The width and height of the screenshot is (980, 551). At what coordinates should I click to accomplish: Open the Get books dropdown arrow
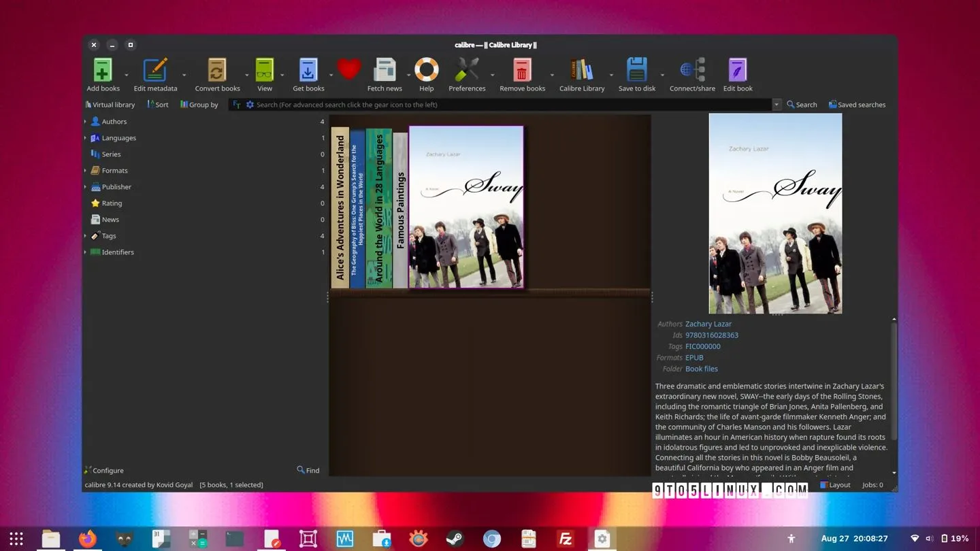(x=331, y=75)
